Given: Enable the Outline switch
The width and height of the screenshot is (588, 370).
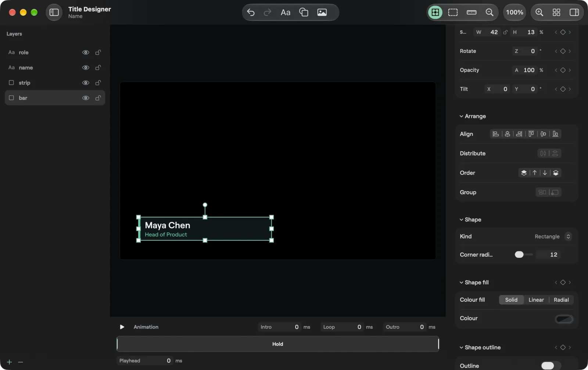Looking at the screenshot, I should pyautogui.click(x=551, y=366).
